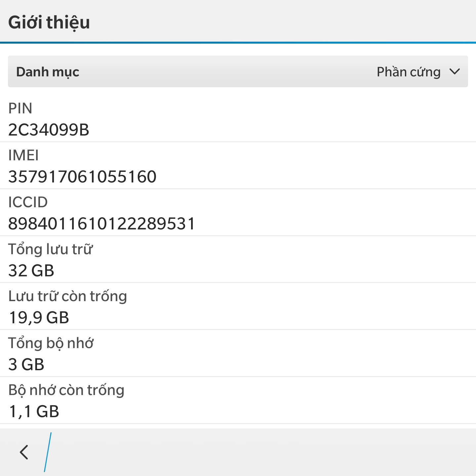This screenshot has height=476, width=476.
Task: Tap the 19,9 GB free storage value
Action: tap(39, 317)
